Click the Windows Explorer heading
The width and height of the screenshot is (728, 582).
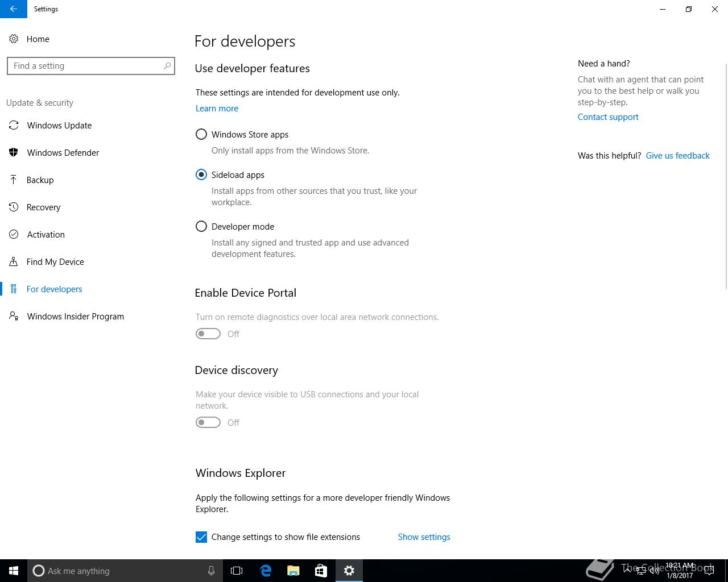(x=240, y=473)
